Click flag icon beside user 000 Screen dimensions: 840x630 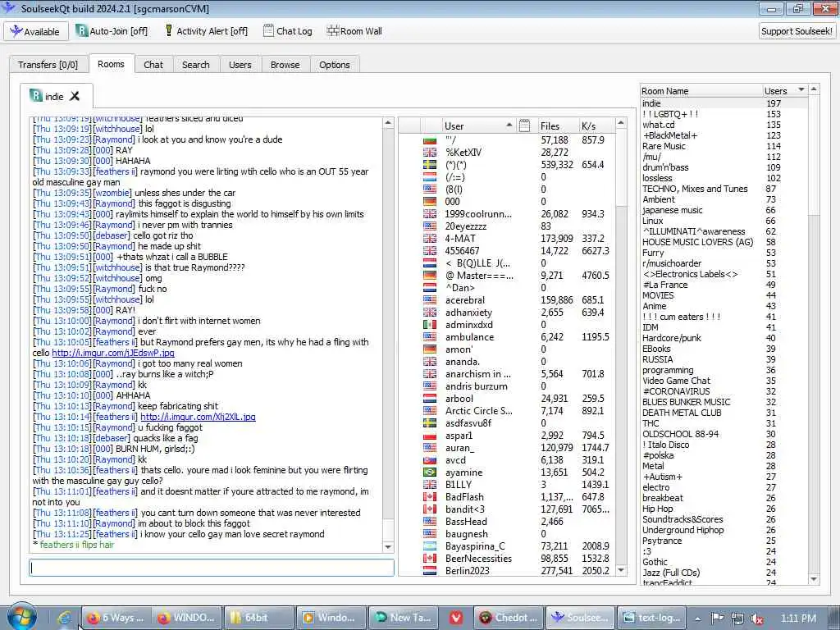pyautogui.click(x=430, y=202)
